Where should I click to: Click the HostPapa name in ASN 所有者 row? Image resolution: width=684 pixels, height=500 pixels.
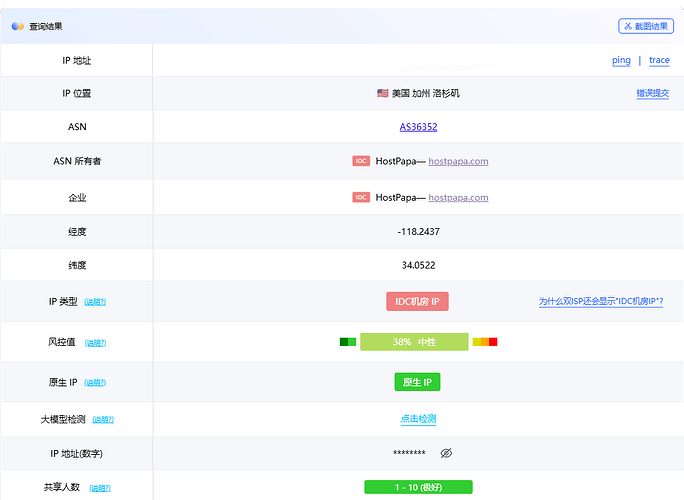[396, 161]
